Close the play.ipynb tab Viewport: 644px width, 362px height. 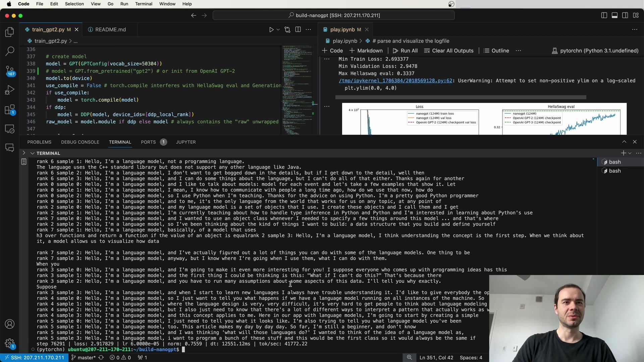(x=367, y=29)
